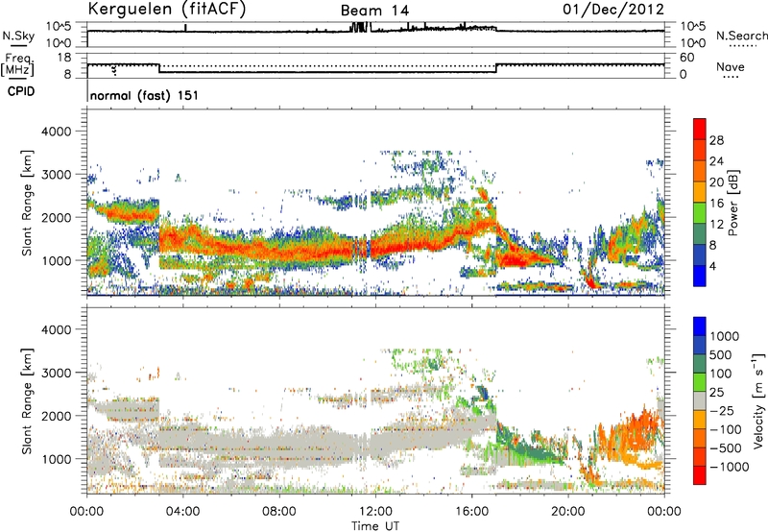Click '12:00' on the time axis

pyautogui.click(x=375, y=512)
